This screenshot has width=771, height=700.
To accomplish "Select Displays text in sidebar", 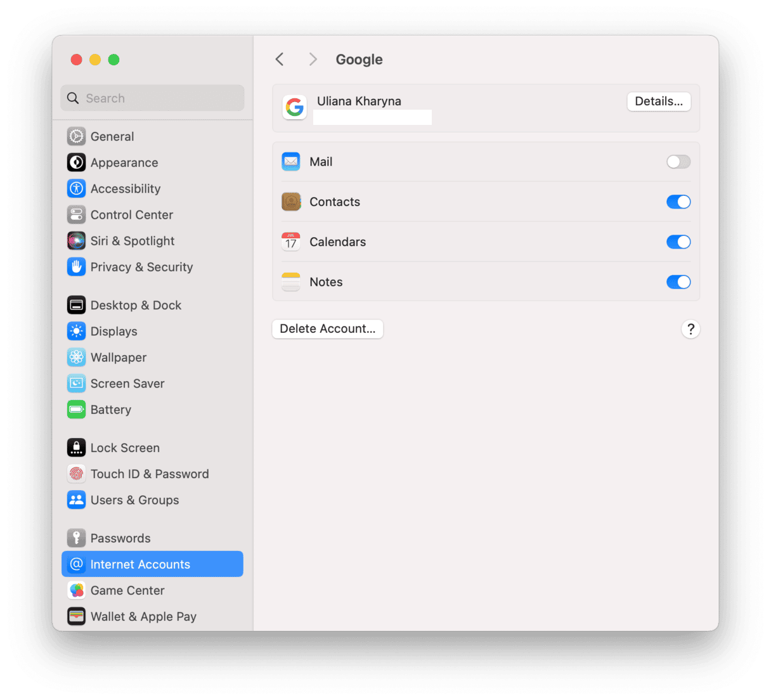I will click(114, 331).
